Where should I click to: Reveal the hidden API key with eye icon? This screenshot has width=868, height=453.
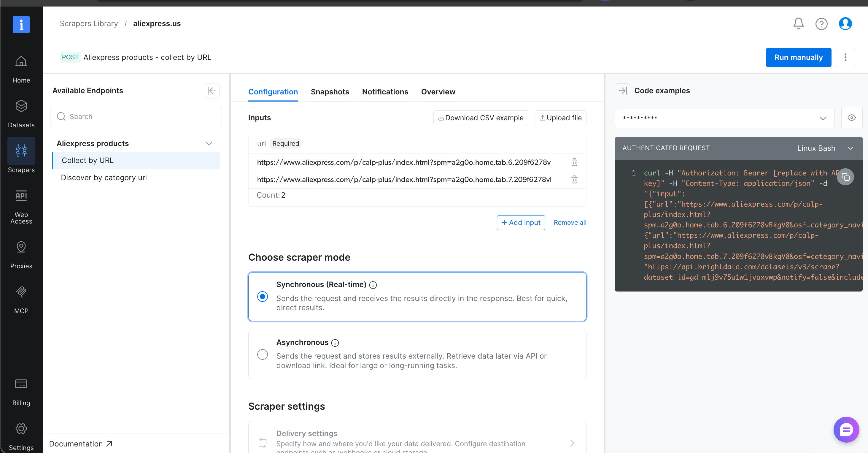[x=851, y=118]
